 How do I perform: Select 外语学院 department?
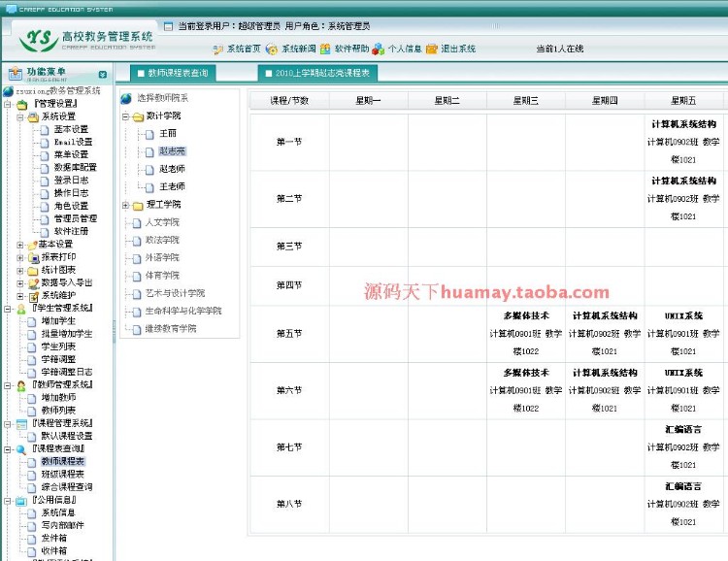[162, 258]
